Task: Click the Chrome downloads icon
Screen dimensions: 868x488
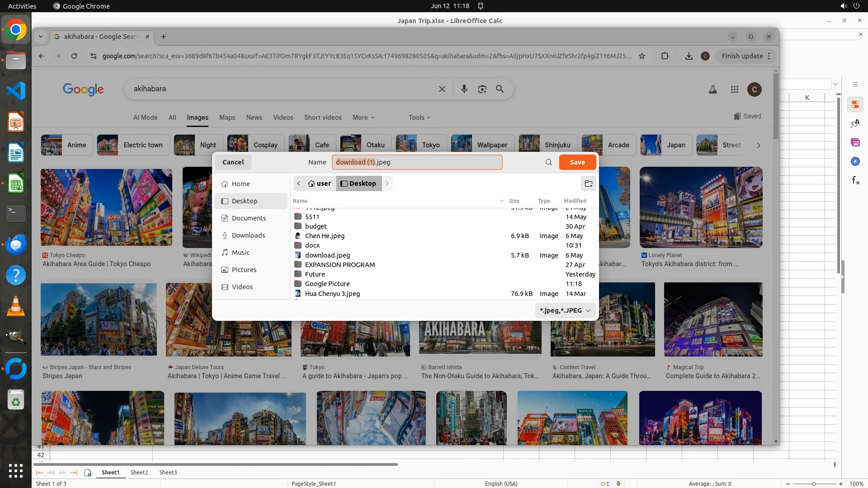Action: click(689, 56)
